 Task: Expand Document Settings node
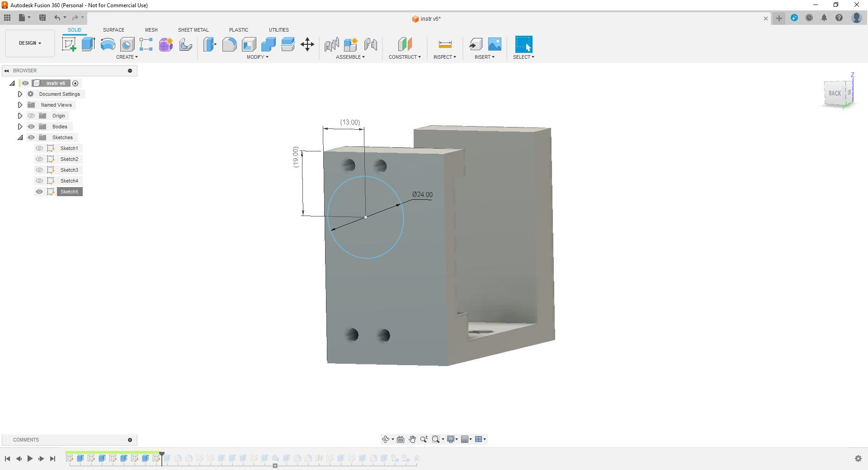click(20, 94)
